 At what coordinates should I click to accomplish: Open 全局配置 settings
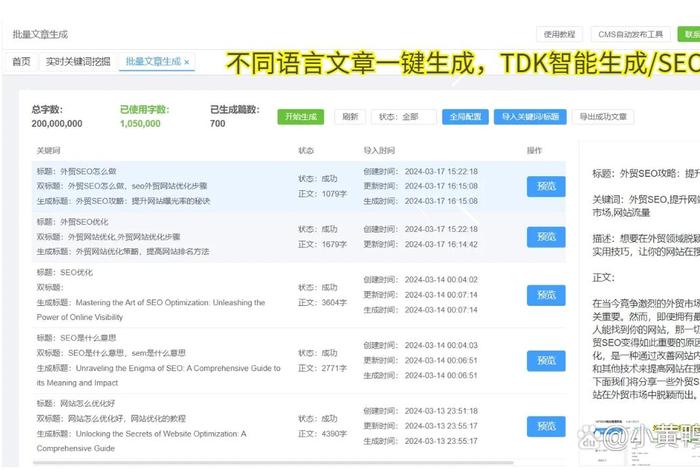tap(465, 116)
